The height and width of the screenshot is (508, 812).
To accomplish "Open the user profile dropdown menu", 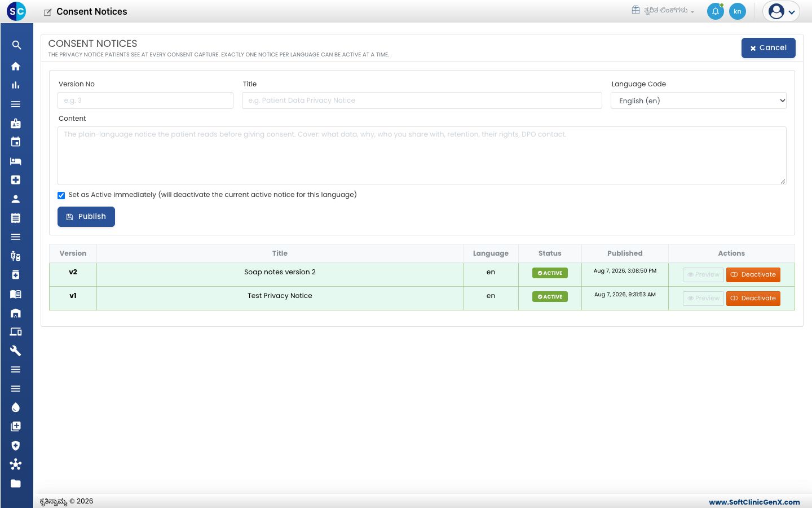I will click(x=781, y=11).
